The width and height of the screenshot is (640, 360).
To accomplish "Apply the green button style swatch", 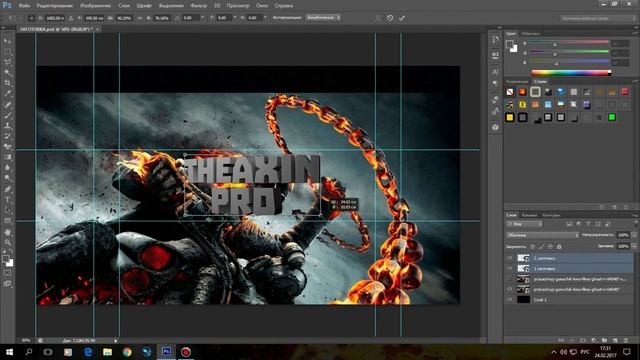I will coord(612,118).
